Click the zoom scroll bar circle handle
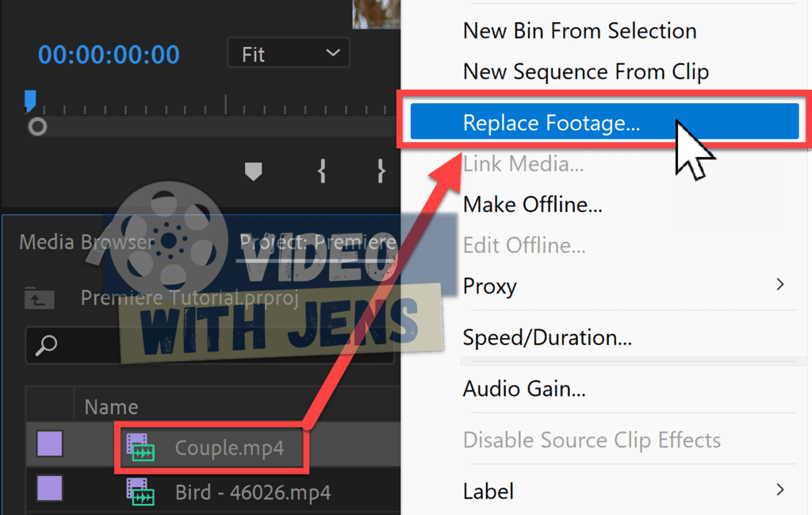The height and width of the screenshot is (515, 812). click(37, 126)
